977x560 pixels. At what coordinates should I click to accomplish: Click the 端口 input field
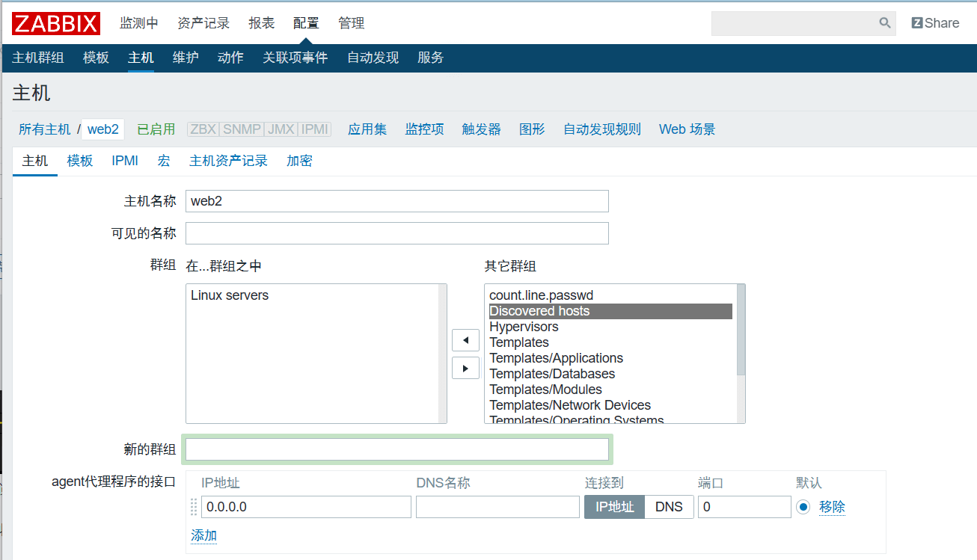(x=744, y=507)
